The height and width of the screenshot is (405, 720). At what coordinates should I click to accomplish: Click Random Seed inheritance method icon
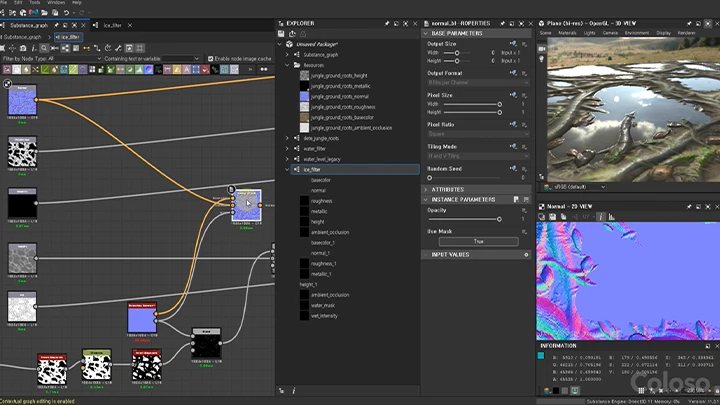tap(513, 169)
